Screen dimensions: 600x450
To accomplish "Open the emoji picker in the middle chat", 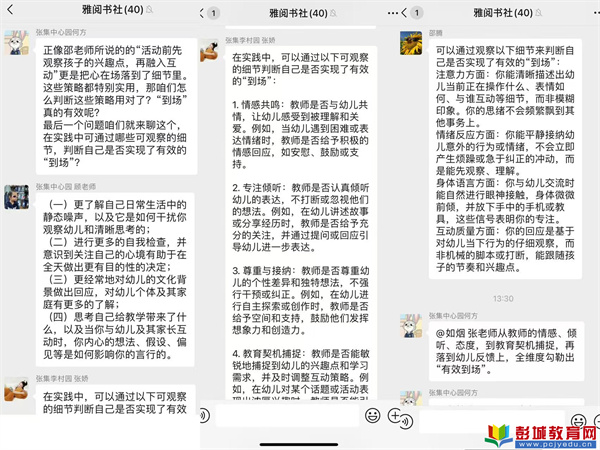I will coord(372,414).
